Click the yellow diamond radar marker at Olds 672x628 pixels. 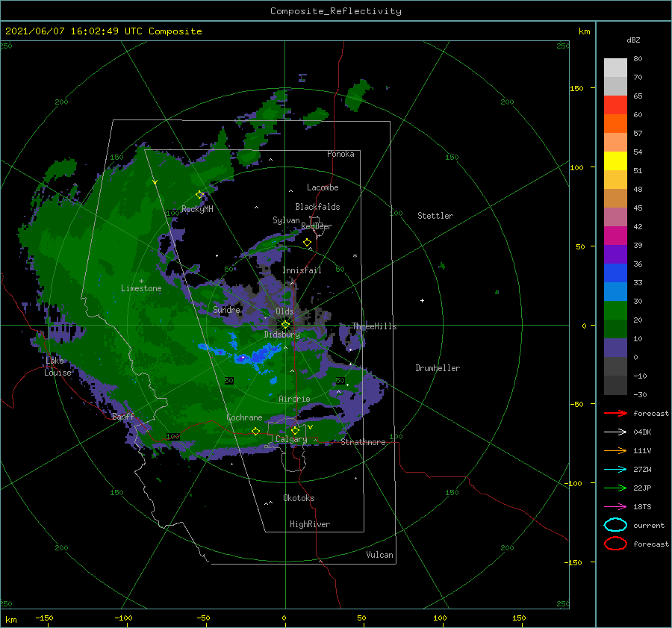coord(285,325)
